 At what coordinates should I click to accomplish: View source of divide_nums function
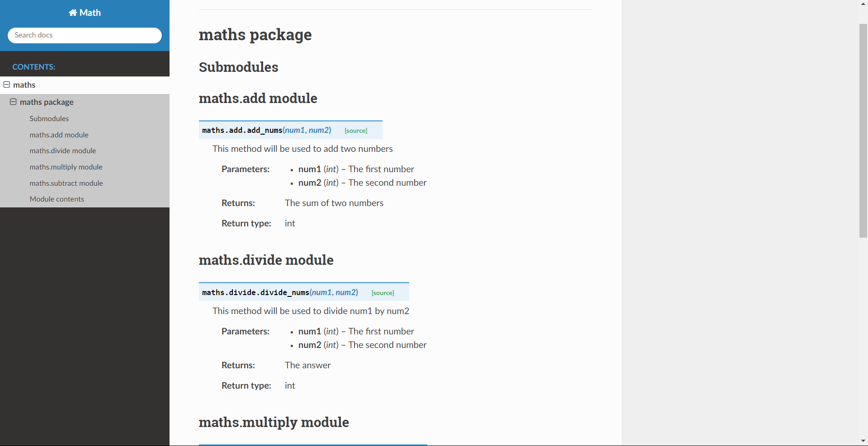click(x=382, y=293)
